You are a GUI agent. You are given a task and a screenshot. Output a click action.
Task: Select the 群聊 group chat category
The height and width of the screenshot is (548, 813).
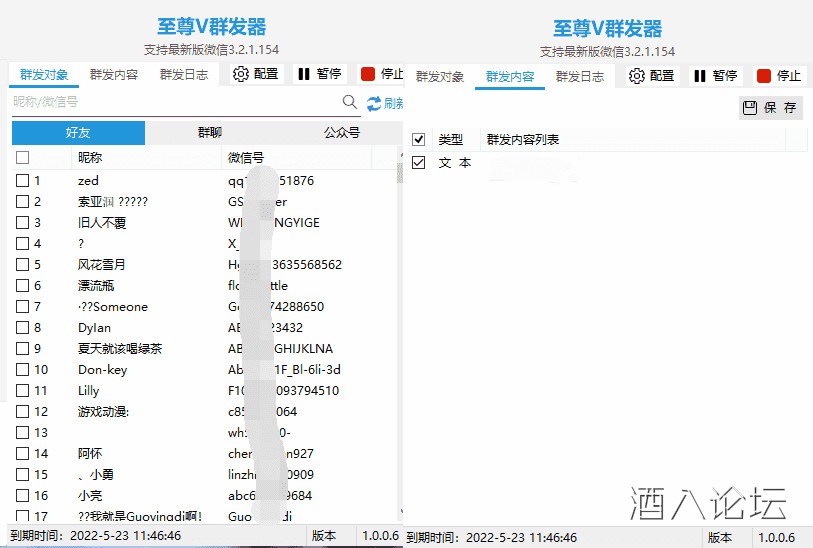coord(210,133)
